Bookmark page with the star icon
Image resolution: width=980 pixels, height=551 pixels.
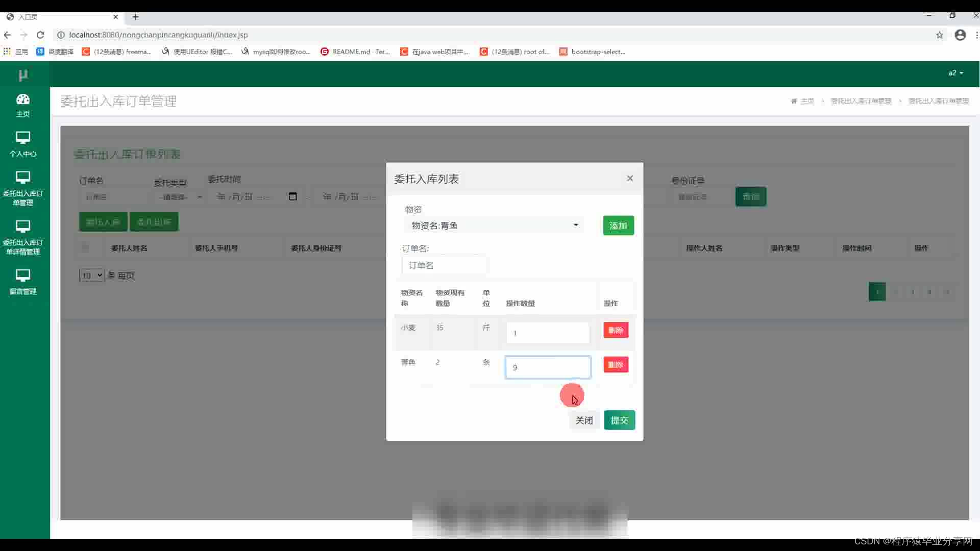click(939, 35)
